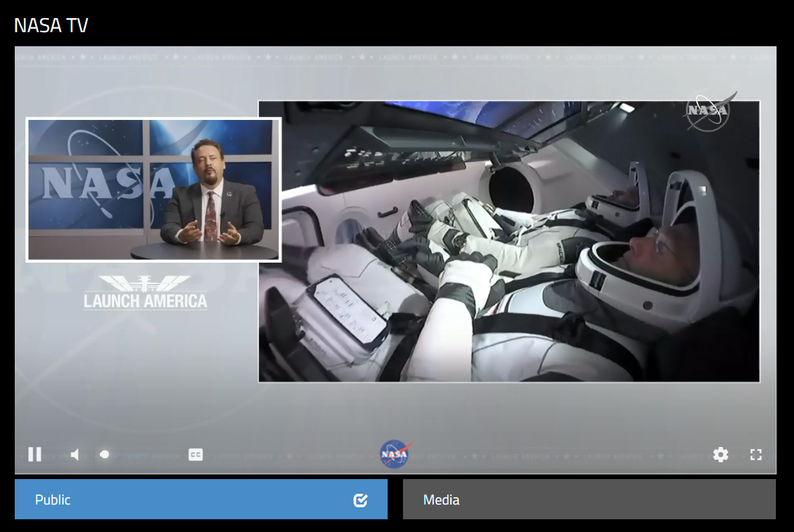Click the main video player area
This screenshot has width=794, height=532.
coord(396,260)
